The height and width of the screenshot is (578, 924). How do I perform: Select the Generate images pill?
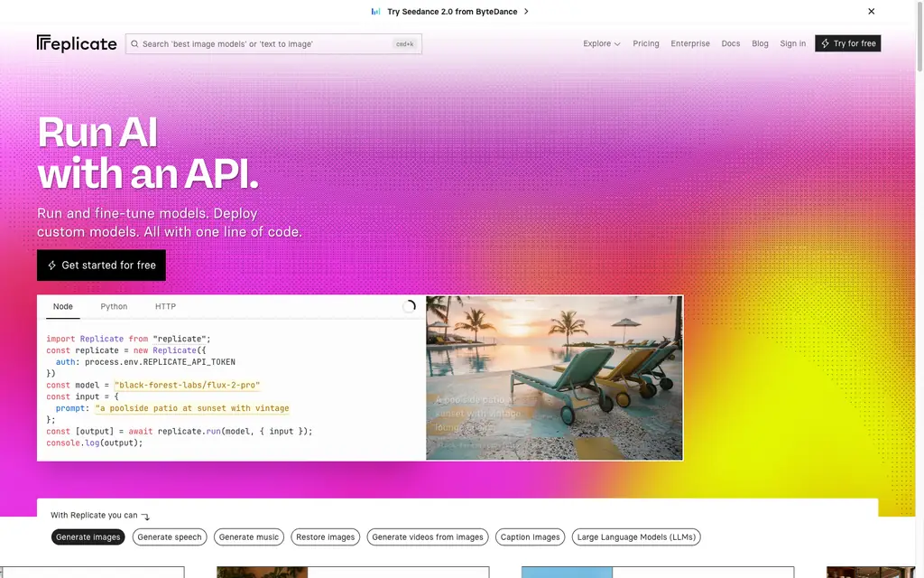(88, 536)
